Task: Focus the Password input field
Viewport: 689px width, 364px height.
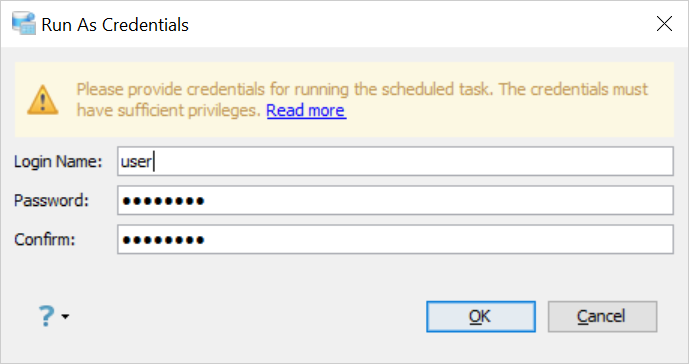Action: point(395,200)
